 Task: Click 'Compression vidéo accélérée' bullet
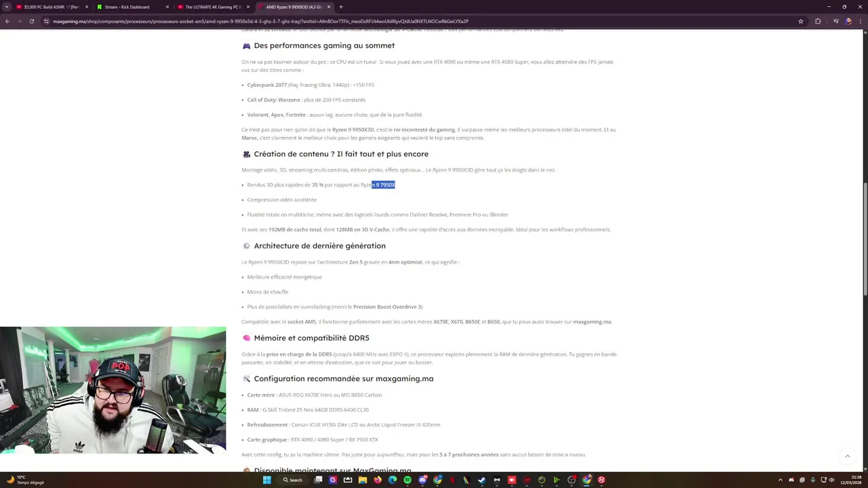coord(281,200)
